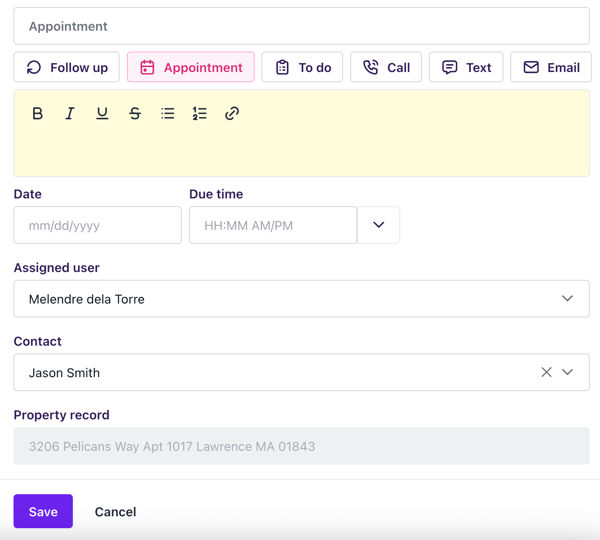Pick the Text task type

pyautogui.click(x=466, y=67)
